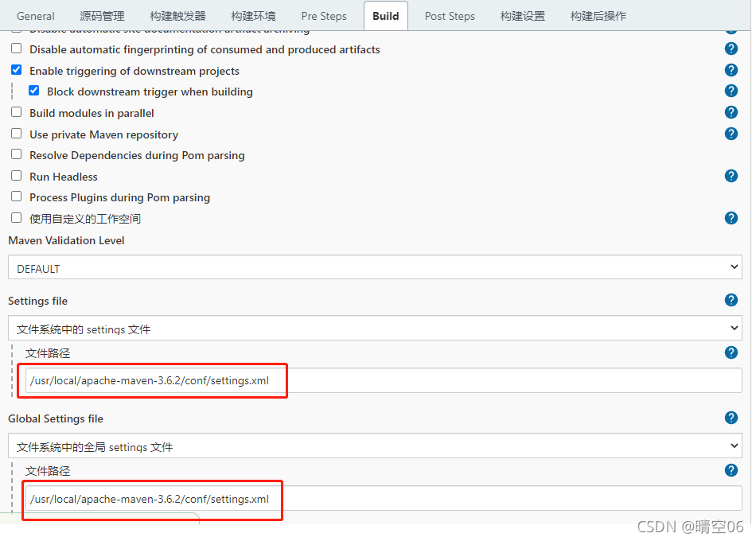Check Resolve Dependencies during Pom parsing
This screenshot has height=541, width=756.
click(17, 154)
